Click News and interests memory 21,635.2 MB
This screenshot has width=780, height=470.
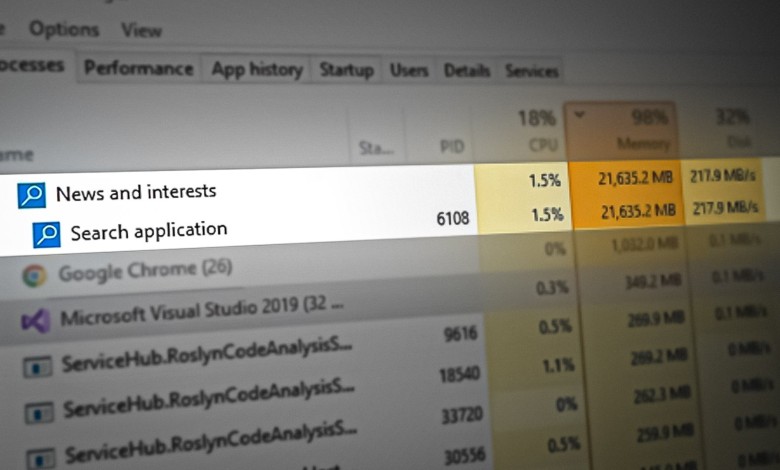(635, 178)
